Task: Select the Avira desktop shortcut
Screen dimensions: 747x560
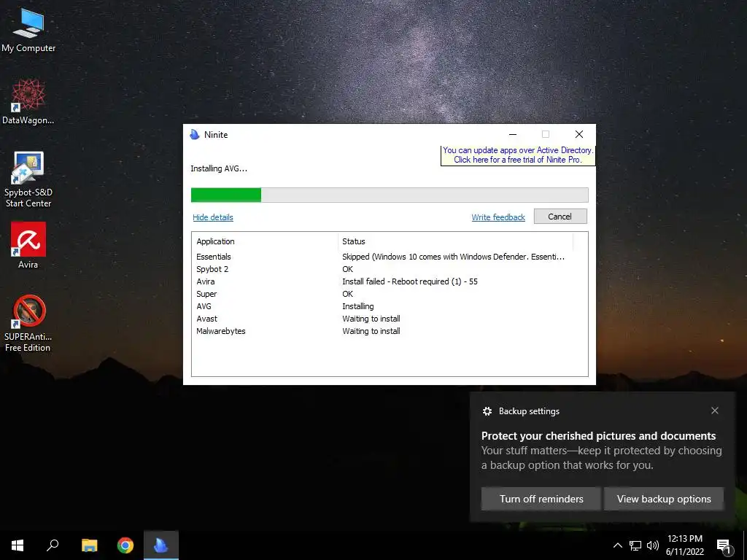Action: click(28, 246)
